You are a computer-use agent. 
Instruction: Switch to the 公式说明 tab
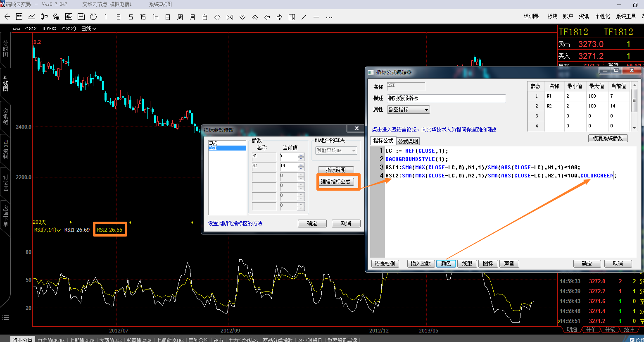[x=408, y=141]
